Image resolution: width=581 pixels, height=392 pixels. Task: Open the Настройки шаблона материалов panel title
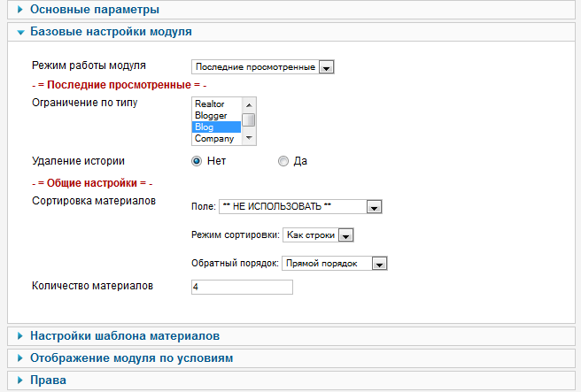click(125, 335)
